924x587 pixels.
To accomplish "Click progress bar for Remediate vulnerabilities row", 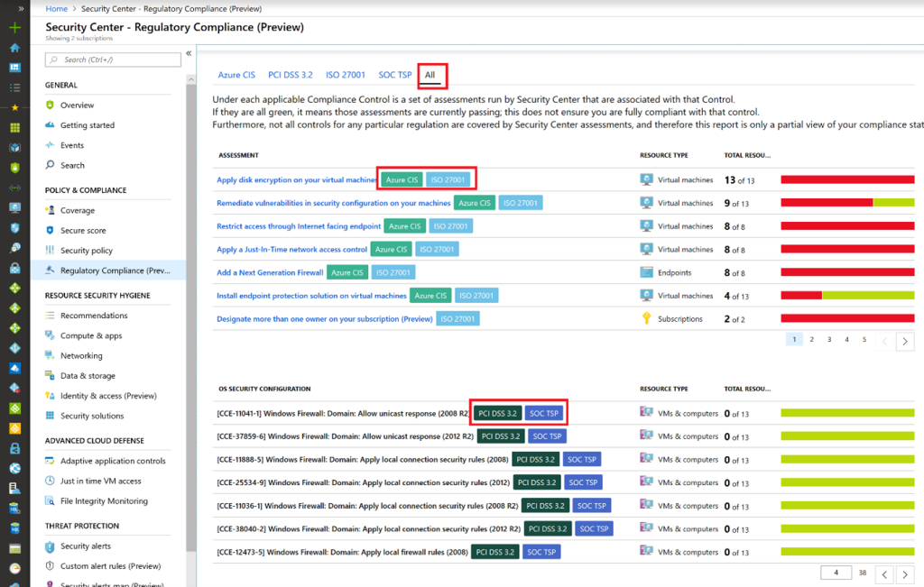I will [x=847, y=203].
